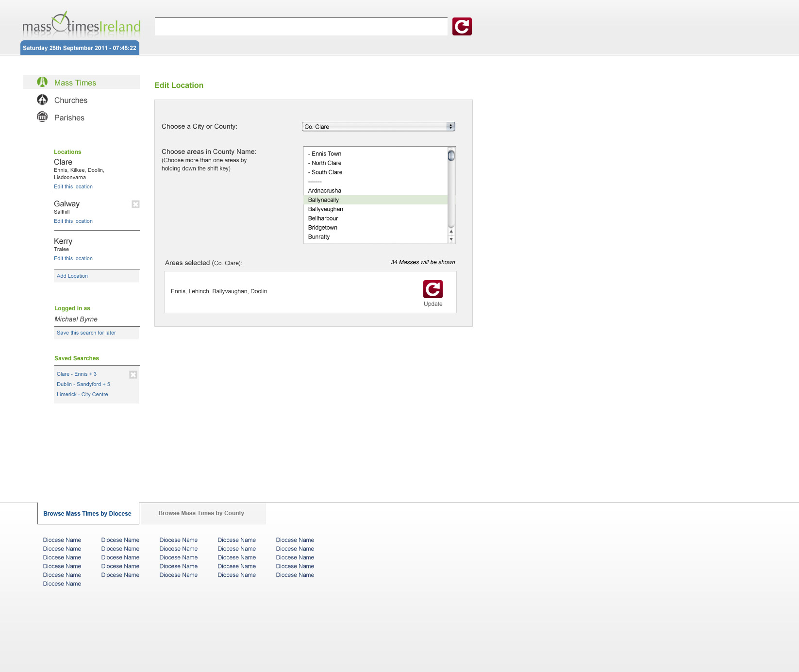Click the Add Location link
This screenshot has width=799, height=672.
pos(72,276)
